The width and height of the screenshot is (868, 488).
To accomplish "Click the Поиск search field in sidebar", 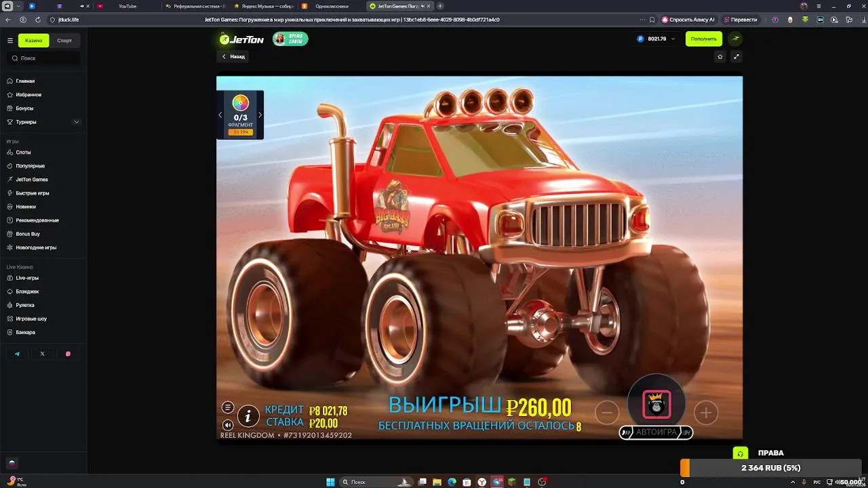I will pos(43,58).
